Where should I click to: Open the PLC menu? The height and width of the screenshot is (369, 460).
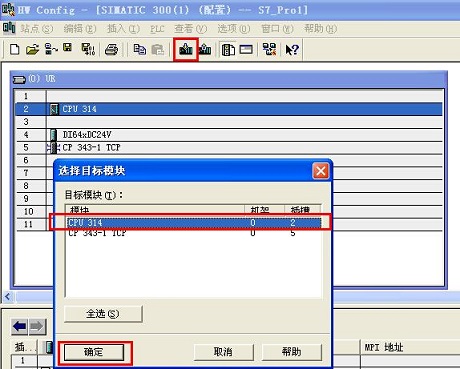[157, 29]
